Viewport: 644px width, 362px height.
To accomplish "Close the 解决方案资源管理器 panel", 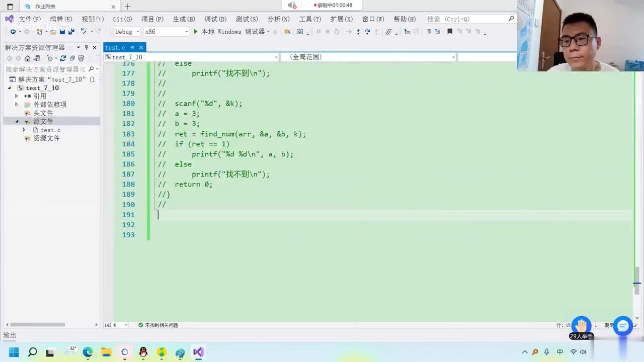I will coord(95,47).
